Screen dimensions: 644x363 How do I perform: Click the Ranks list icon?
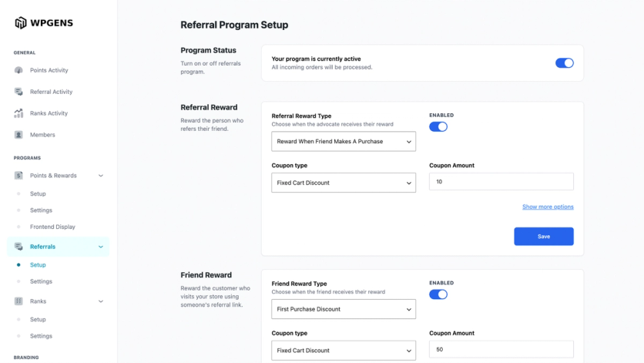[x=18, y=301]
